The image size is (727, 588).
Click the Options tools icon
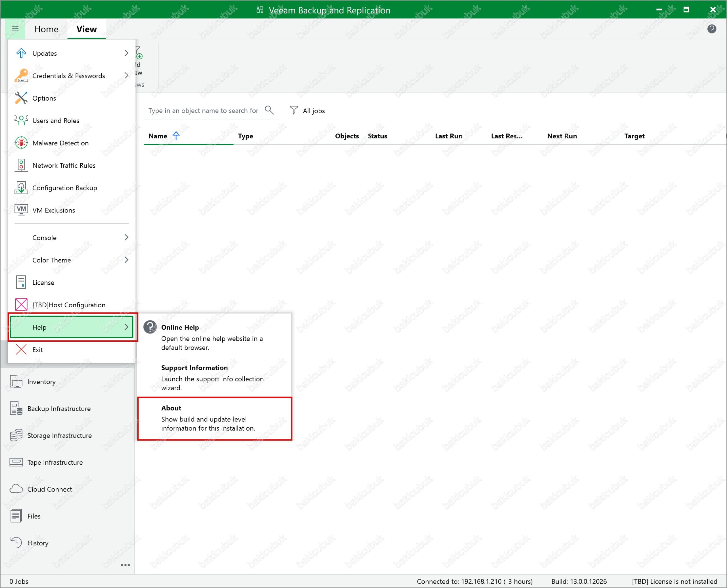[21, 98]
